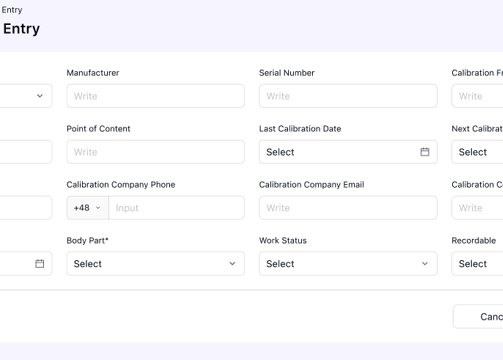The width and height of the screenshot is (503, 360).
Task: Click chevron of the dropdown left of Manufacturer
Action: 40,96
